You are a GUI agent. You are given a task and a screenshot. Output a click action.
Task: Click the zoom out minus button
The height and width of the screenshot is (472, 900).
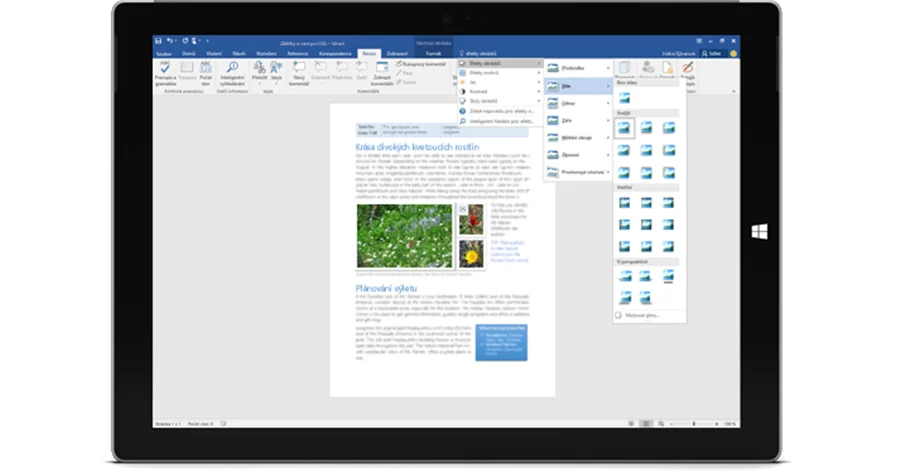pos(672,424)
